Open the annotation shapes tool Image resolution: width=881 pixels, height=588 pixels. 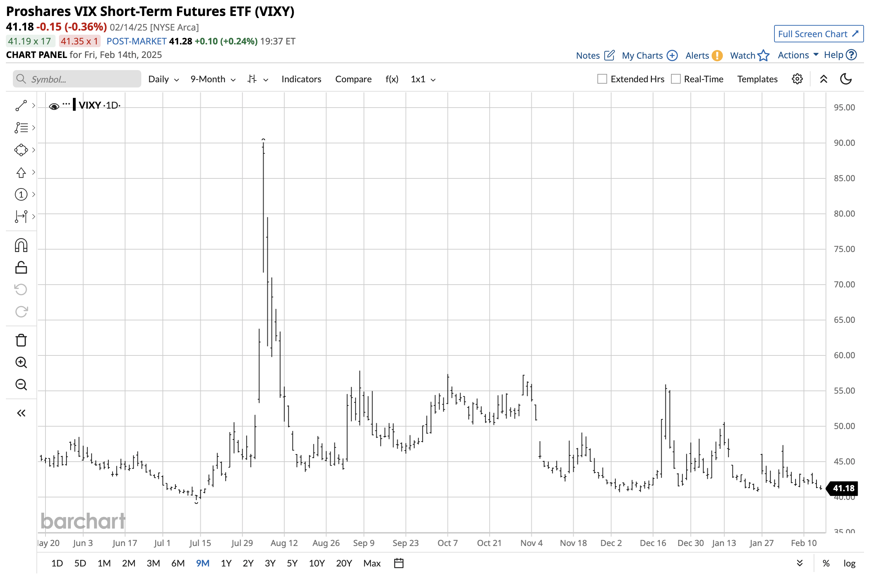tap(20, 150)
